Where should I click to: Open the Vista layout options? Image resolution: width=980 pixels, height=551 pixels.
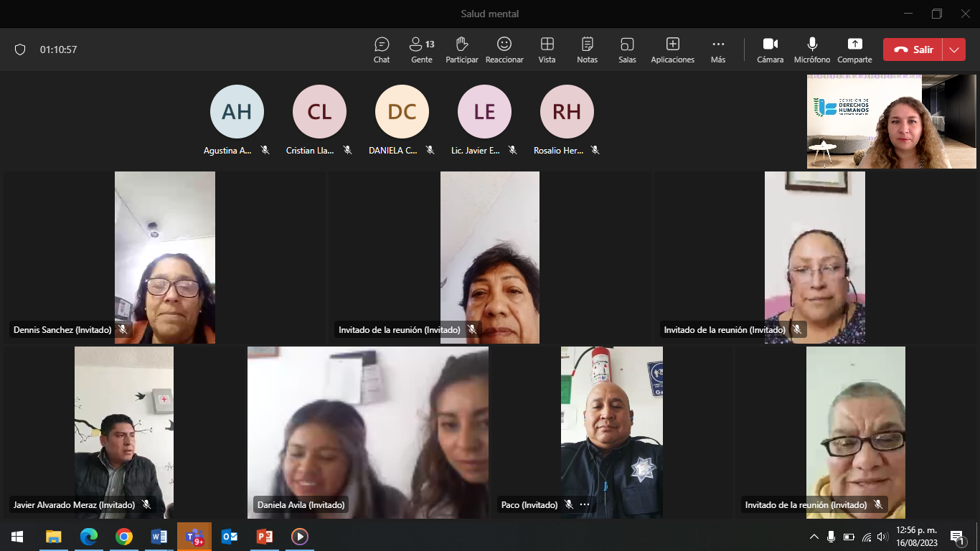coord(547,50)
